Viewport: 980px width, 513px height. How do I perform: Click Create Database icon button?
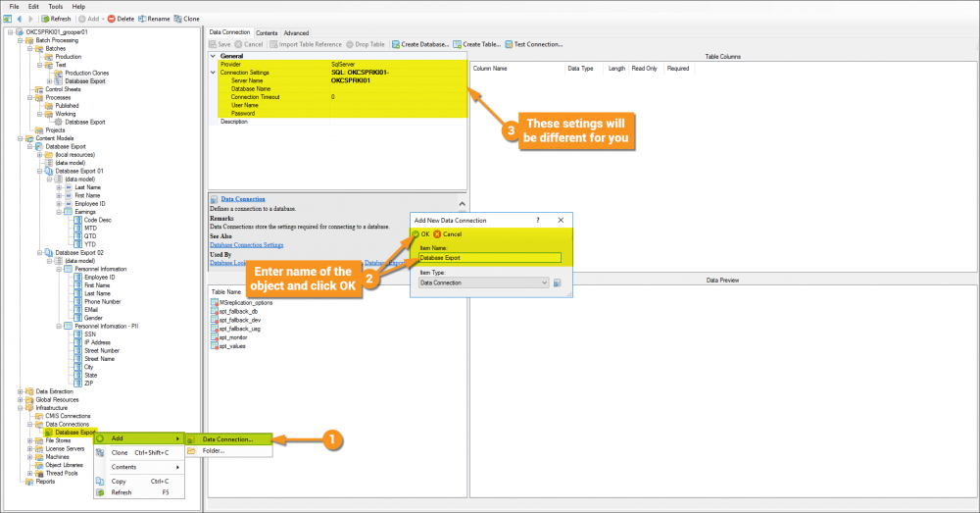pos(396,44)
